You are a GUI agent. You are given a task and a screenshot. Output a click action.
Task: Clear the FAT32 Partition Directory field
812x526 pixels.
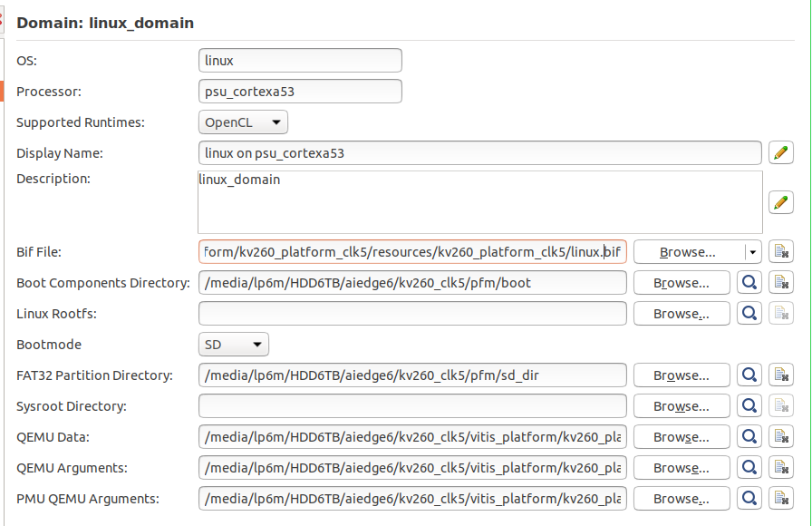781,375
